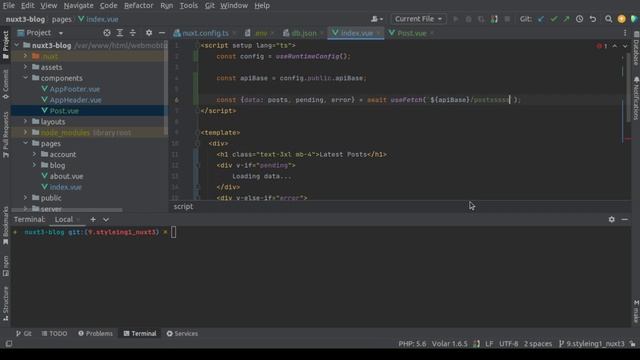Open Pull Requests tool window sidebar
The height and width of the screenshot is (360, 640).
5,135
